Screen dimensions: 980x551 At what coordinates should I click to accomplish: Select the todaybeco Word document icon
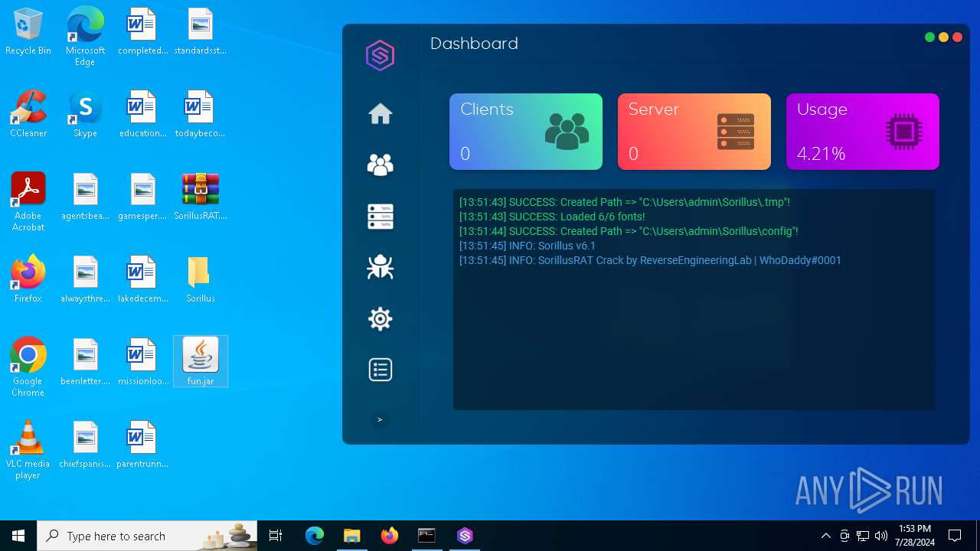[200, 114]
